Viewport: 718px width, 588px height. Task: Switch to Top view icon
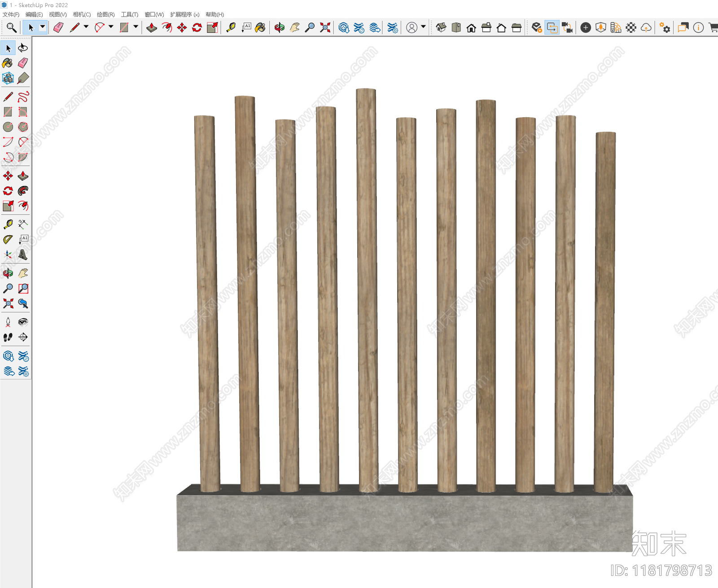pos(456,28)
